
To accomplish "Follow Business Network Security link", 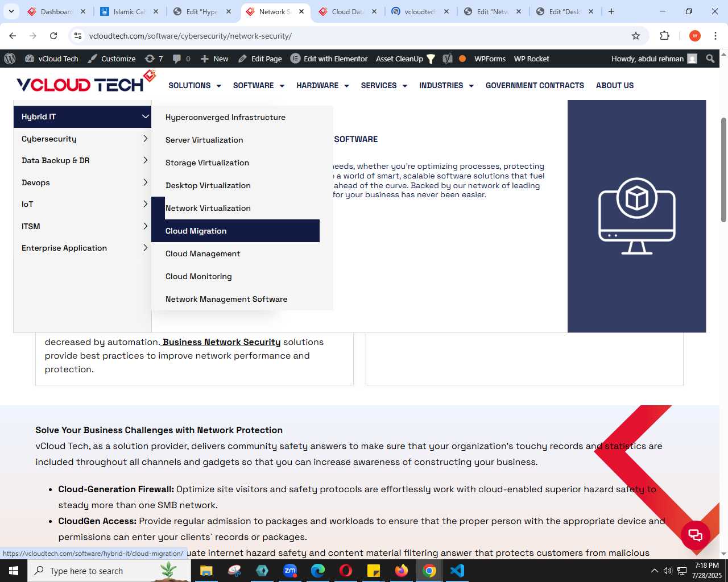I will point(222,342).
